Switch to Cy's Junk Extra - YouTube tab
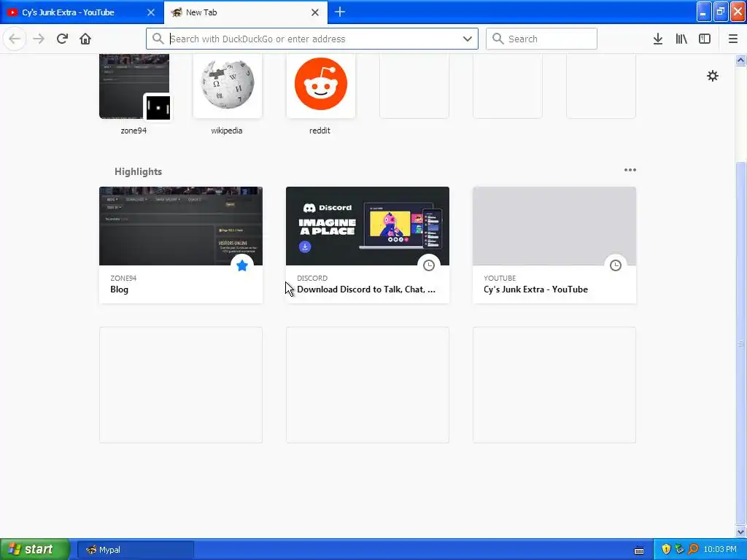Viewport: 747px width, 560px height. pos(82,12)
